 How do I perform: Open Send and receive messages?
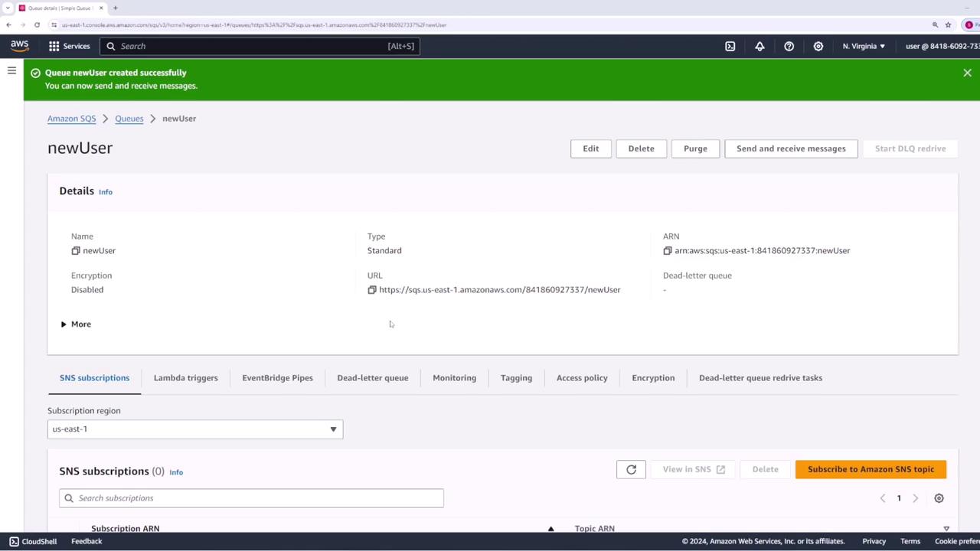click(x=791, y=148)
